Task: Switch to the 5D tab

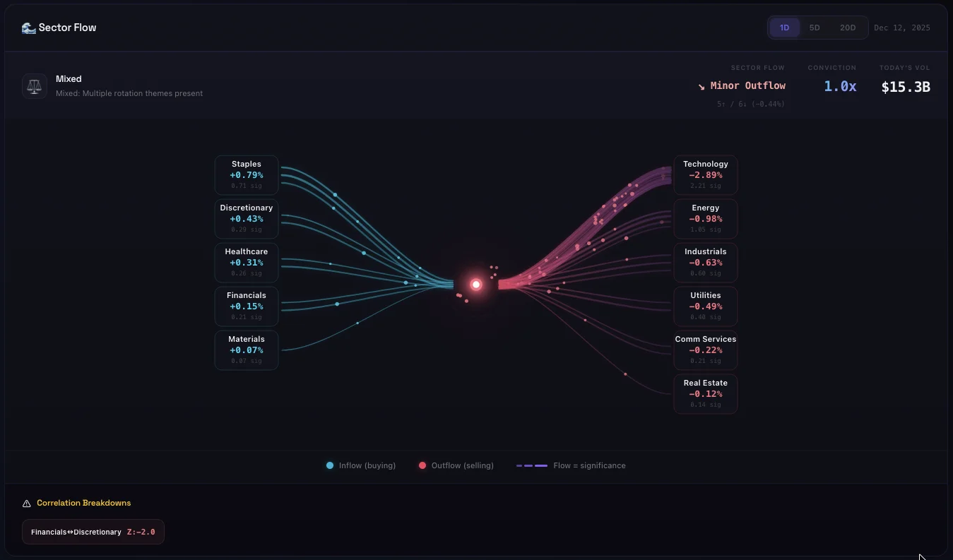Action: pos(815,28)
